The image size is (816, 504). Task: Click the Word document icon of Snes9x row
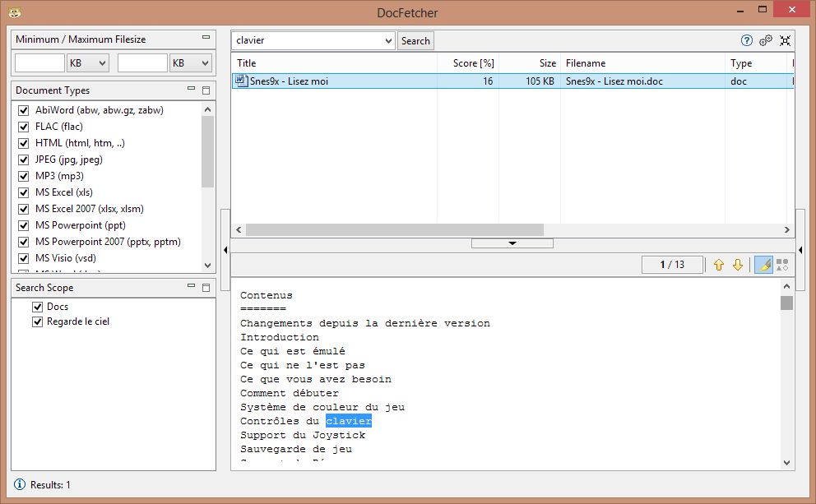pos(241,81)
